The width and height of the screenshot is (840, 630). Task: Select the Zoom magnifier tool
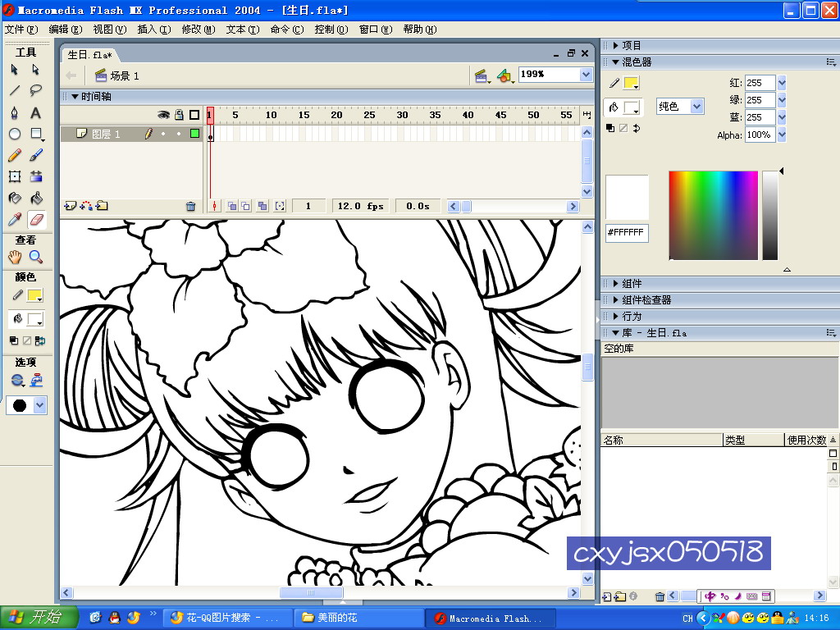[x=36, y=257]
